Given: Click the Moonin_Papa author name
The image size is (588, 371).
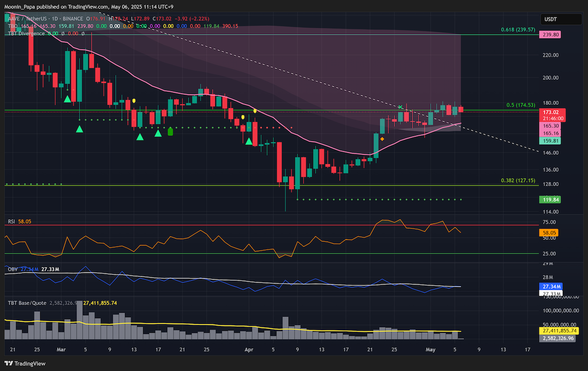Looking at the screenshot, I should click(x=18, y=7).
